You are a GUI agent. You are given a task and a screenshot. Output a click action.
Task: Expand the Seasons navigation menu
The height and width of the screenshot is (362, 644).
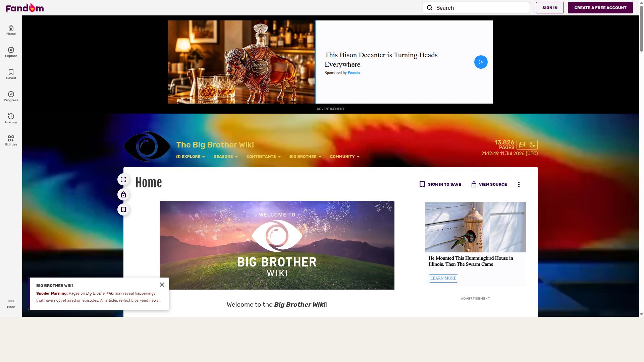point(226,157)
